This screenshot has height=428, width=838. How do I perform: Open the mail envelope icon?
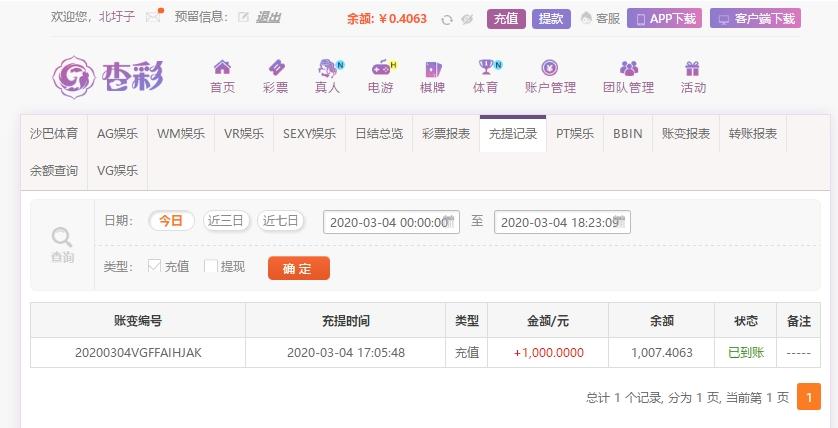click(x=153, y=17)
